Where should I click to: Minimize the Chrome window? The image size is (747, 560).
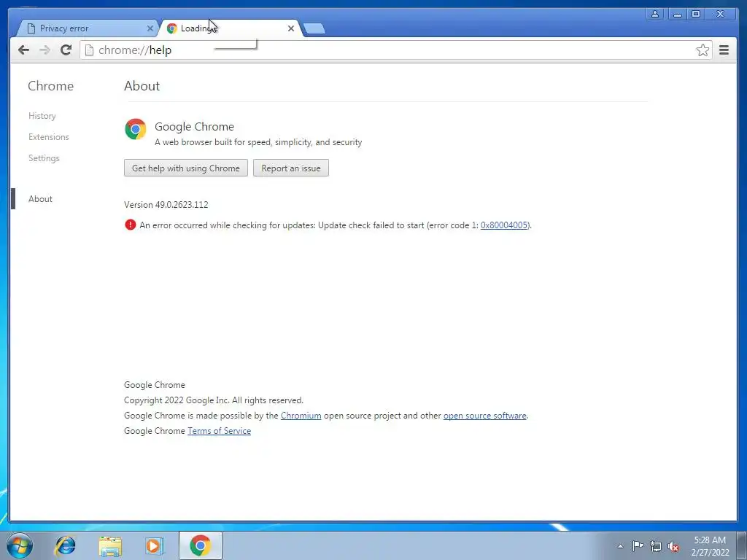[677, 14]
